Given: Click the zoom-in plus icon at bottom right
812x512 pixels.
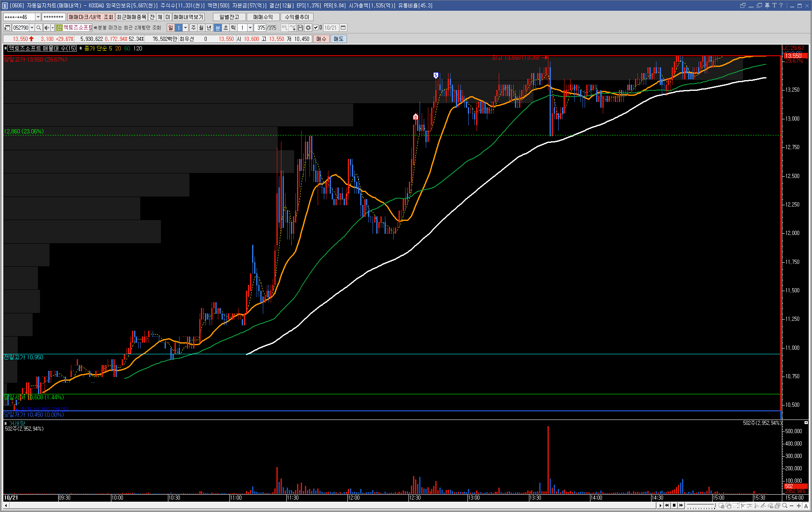Looking at the screenshot, I should point(799,506).
